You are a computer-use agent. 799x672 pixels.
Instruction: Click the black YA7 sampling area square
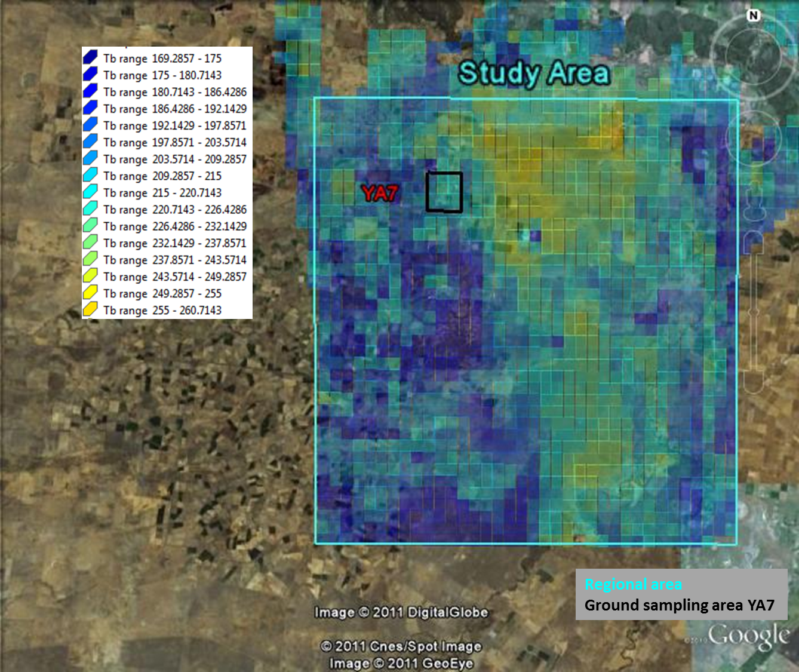444,192
